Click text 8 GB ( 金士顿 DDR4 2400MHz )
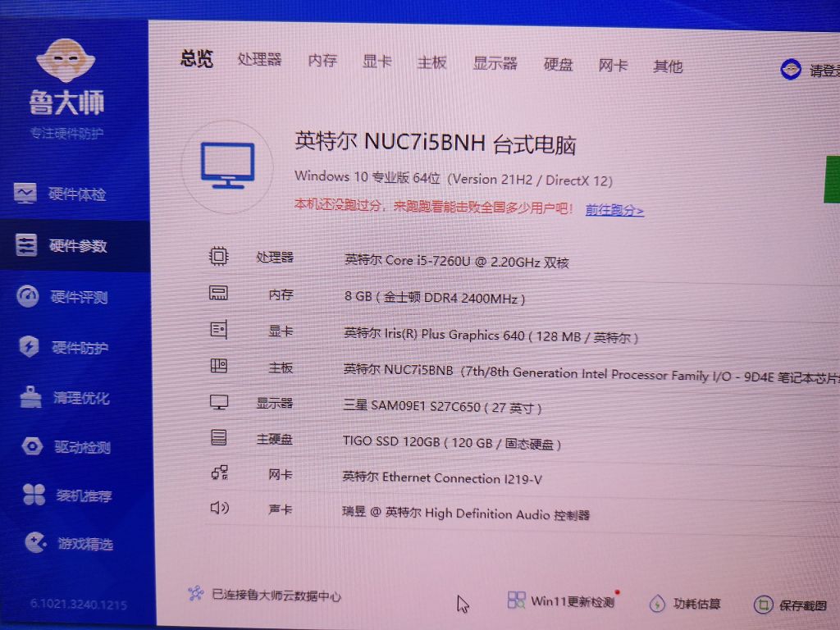Screen dimensions: 840x630 pos(435,297)
